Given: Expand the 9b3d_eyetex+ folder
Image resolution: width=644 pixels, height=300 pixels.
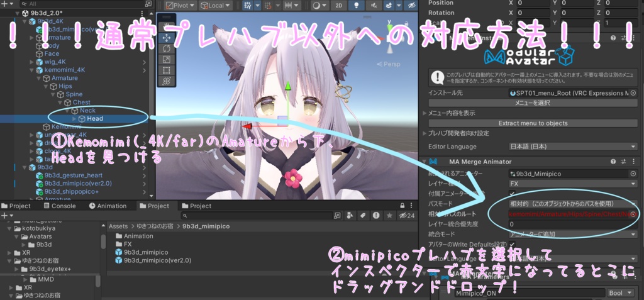Looking at the screenshot, I should [16, 269].
